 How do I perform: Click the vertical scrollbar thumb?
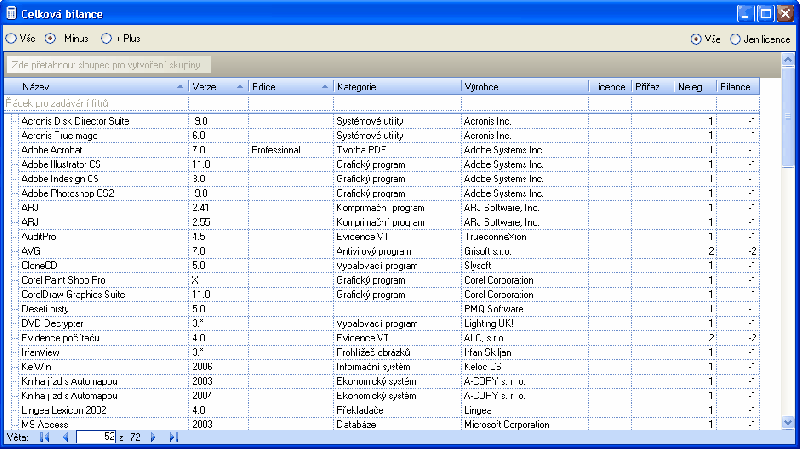(x=788, y=116)
